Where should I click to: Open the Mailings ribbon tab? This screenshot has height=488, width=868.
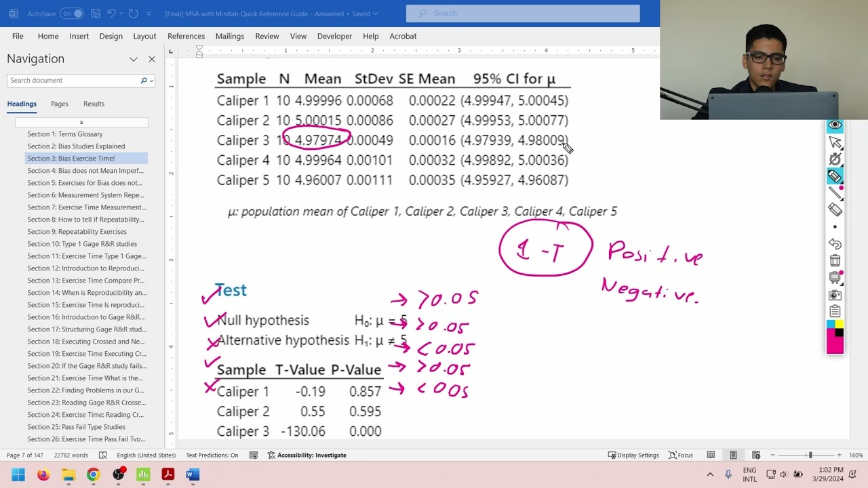pyautogui.click(x=230, y=36)
